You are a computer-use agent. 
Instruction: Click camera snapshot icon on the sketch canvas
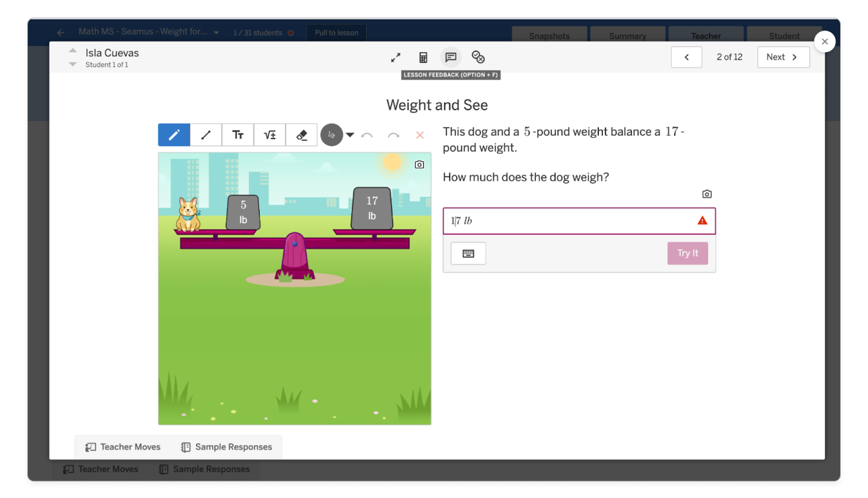pyautogui.click(x=419, y=165)
